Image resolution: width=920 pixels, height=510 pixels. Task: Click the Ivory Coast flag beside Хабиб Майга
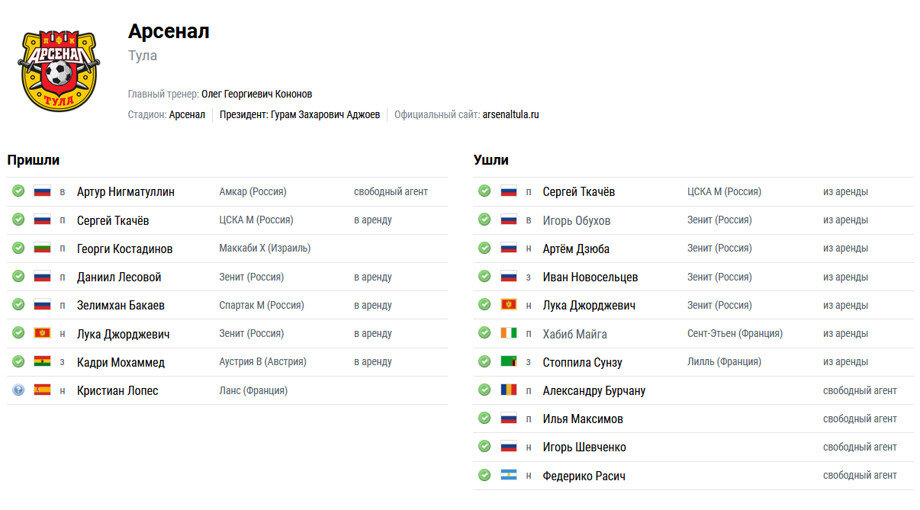pyautogui.click(x=509, y=333)
